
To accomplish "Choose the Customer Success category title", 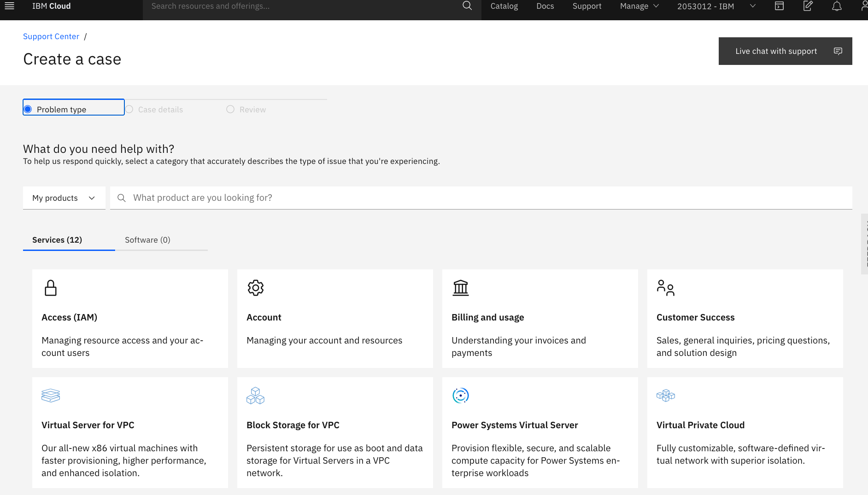I will pos(696,317).
